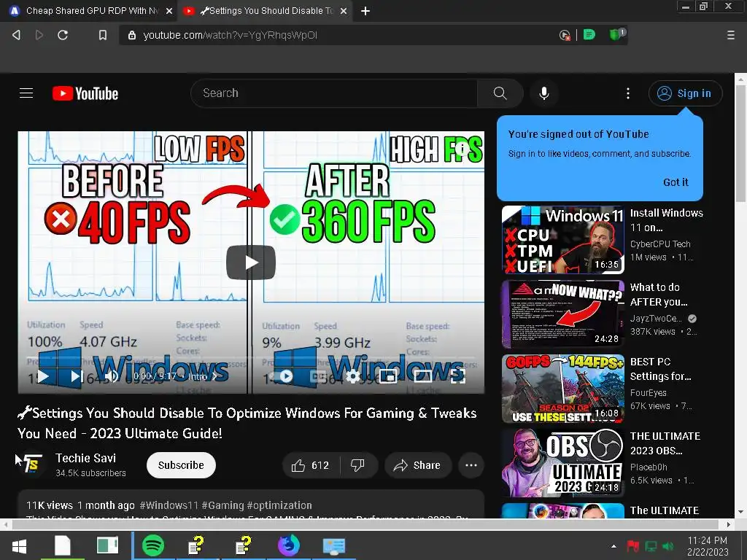Screen dimensions: 747x560
Task: Open the blocked camera permission icon
Action: [565, 35]
